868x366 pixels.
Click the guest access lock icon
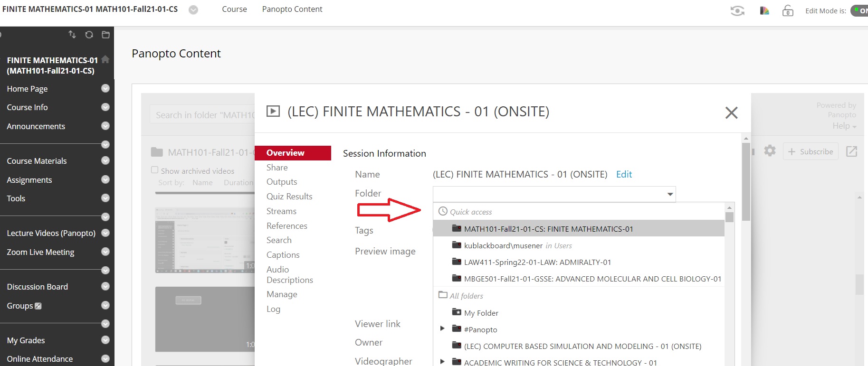788,10
